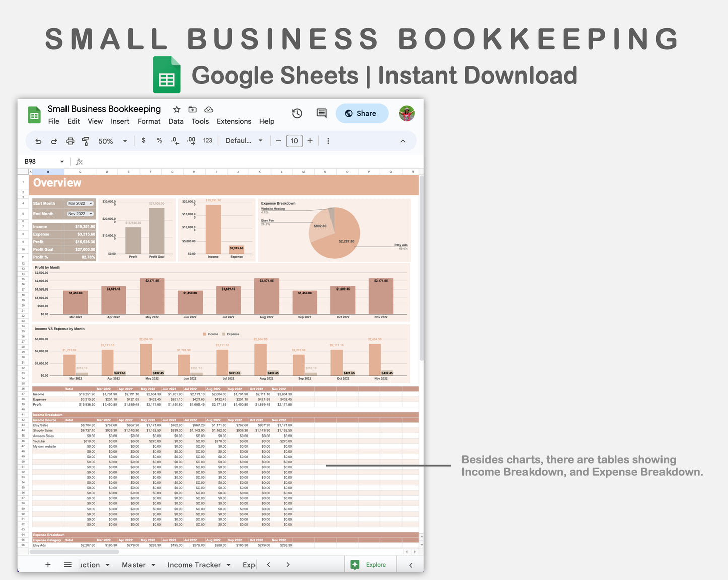Screen dimensions: 728x580
Task: Click the Share button
Action: point(362,113)
